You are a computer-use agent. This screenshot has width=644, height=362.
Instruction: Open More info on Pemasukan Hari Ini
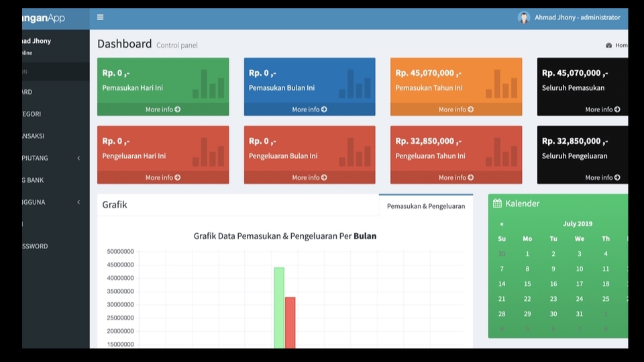point(163,109)
